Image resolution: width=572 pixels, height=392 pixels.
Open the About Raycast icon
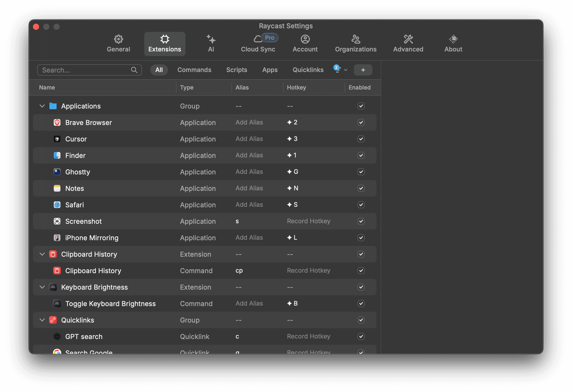[x=453, y=39]
